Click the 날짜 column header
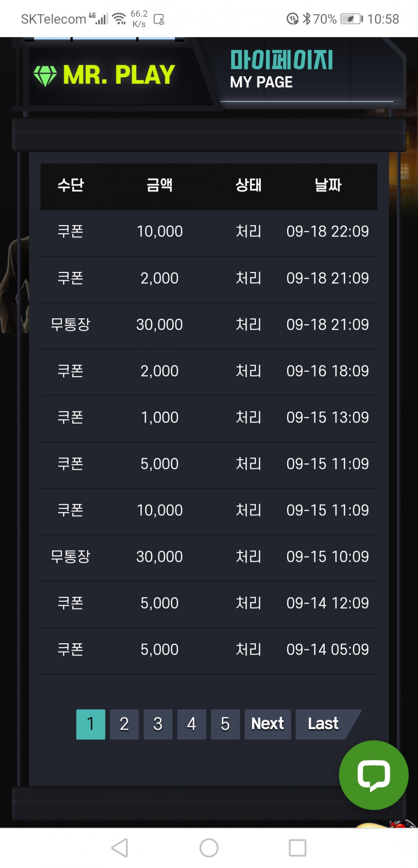The image size is (418, 868). 328,185
